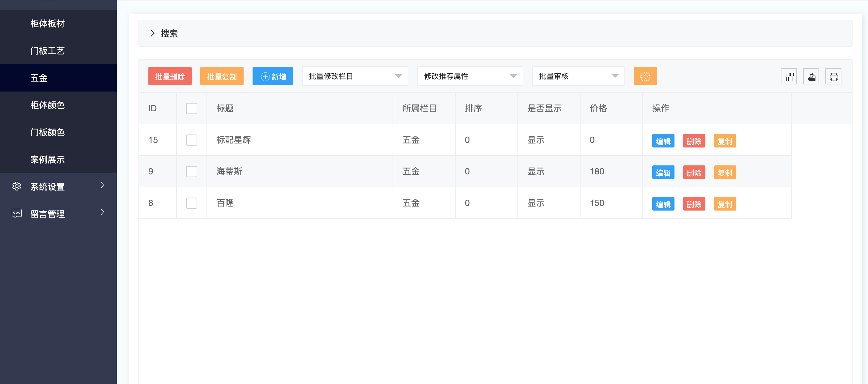
Task: Open 门板工艺 in sidebar
Action: 58,51
